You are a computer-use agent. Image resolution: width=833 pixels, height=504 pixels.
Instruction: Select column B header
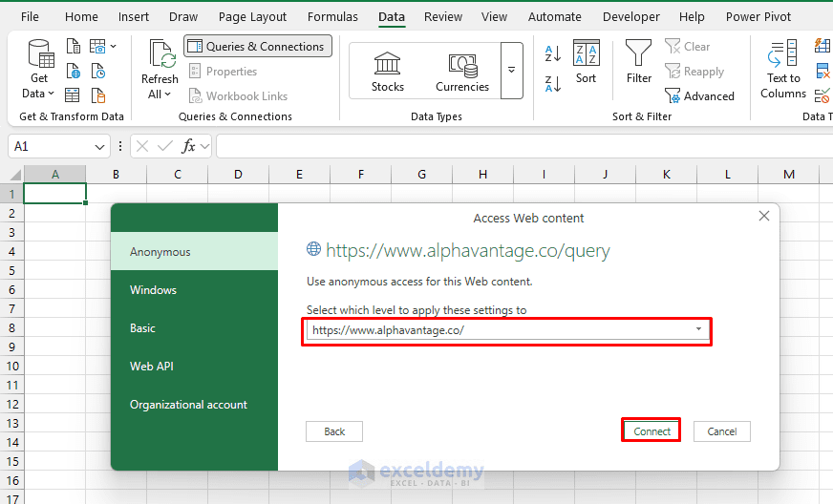coord(116,174)
